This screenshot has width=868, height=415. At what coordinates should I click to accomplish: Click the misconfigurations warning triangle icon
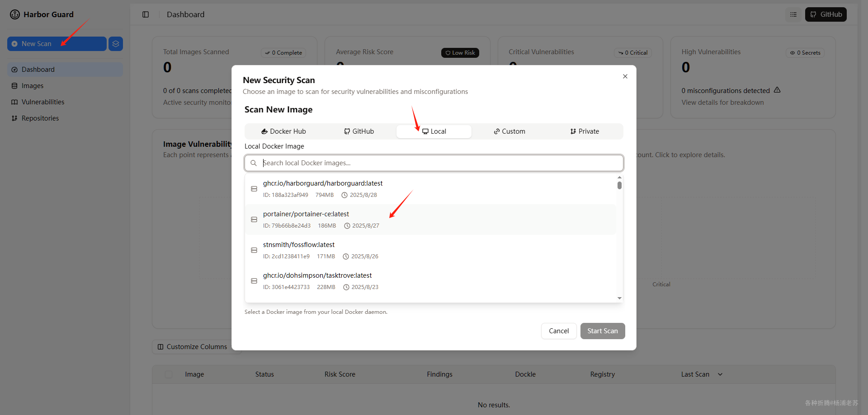(x=777, y=90)
